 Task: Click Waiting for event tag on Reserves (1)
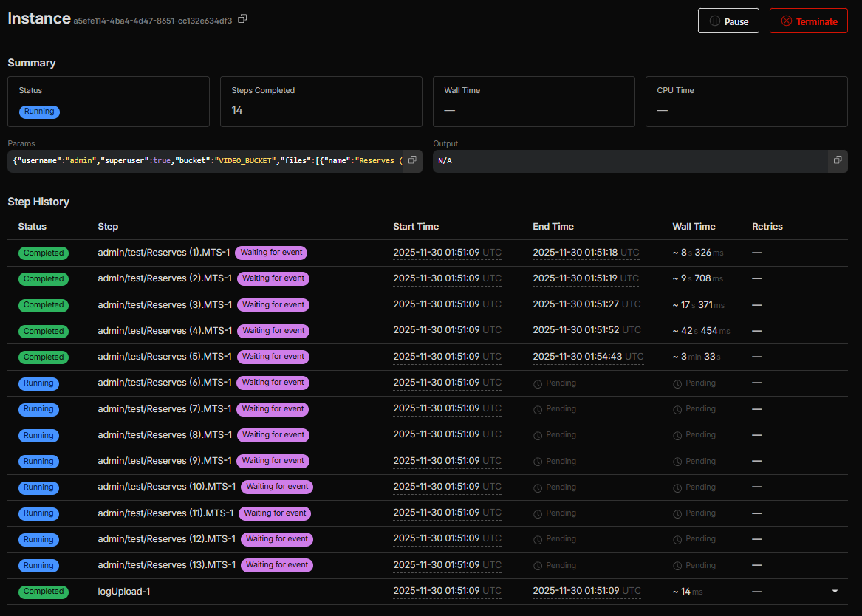click(x=271, y=253)
